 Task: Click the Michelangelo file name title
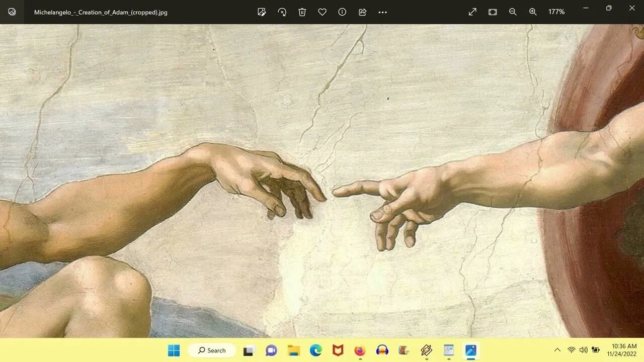click(101, 12)
